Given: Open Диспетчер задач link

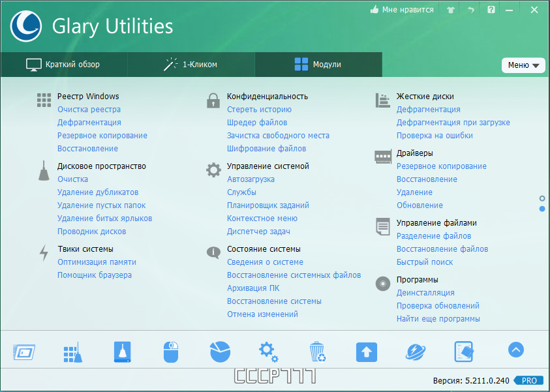Looking at the screenshot, I should point(258,232).
